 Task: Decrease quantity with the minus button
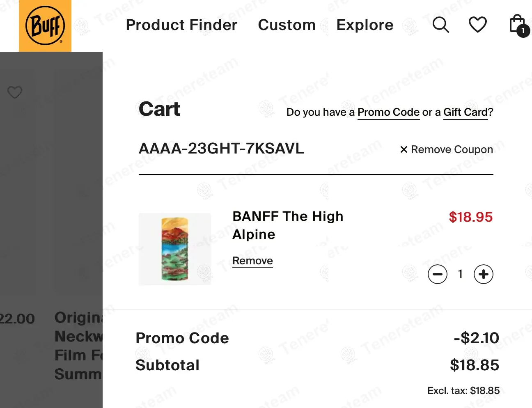438,274
